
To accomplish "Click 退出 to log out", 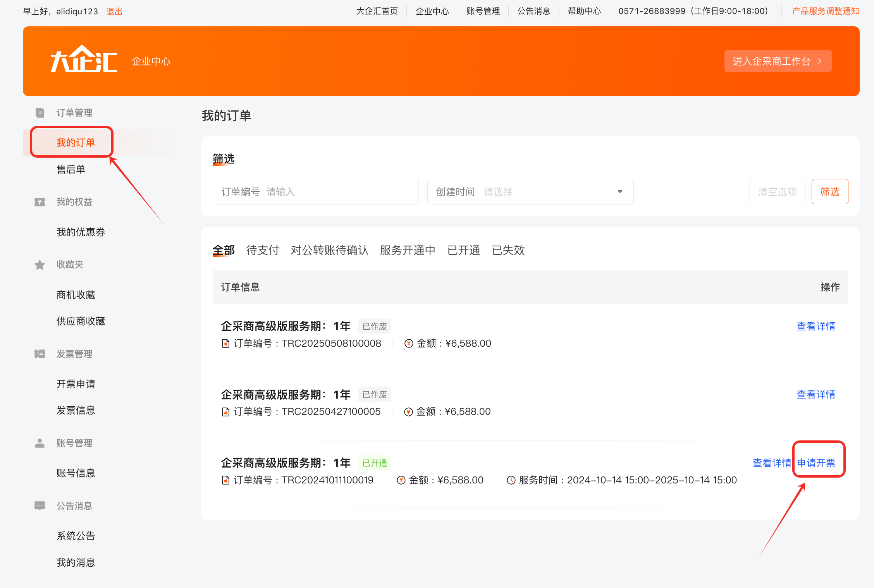I will point(114,12).
